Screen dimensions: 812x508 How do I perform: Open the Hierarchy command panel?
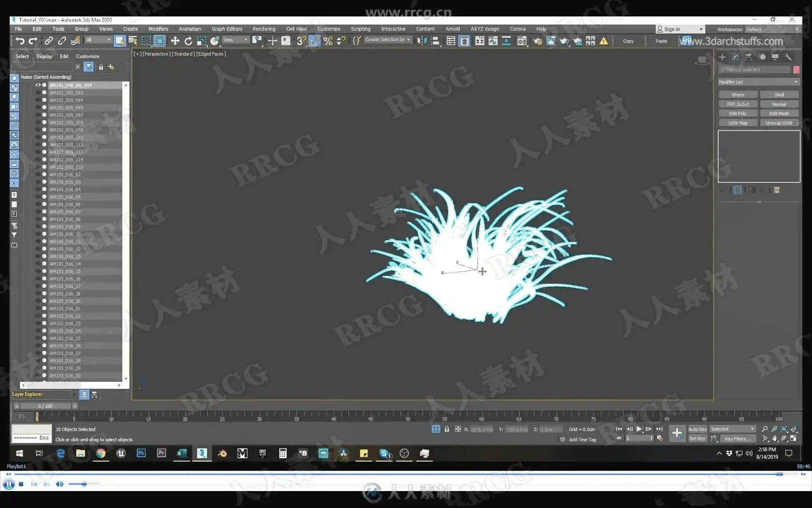pyautogui.click(x=749, y=57)
